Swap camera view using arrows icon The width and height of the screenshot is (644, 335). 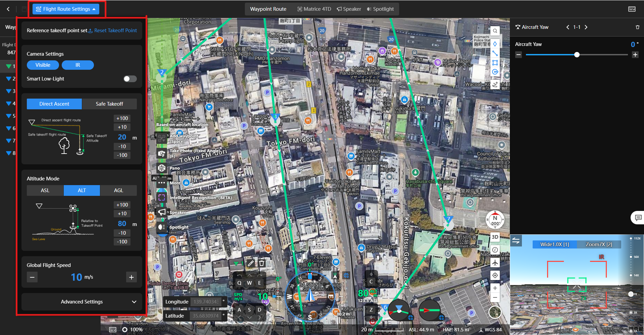click(x=516, y=240)
